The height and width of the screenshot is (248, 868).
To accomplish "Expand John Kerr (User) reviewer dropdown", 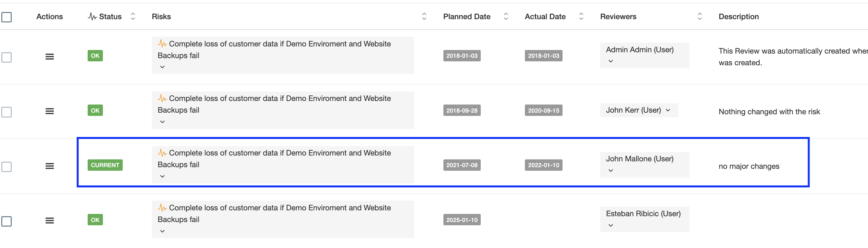I will coord(667,110).
